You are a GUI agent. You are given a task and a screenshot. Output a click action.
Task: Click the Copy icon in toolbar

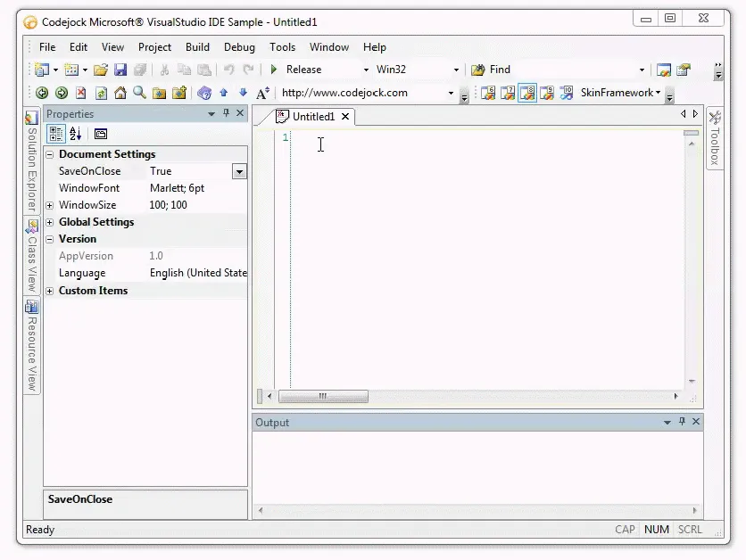(x=184, y=70)
